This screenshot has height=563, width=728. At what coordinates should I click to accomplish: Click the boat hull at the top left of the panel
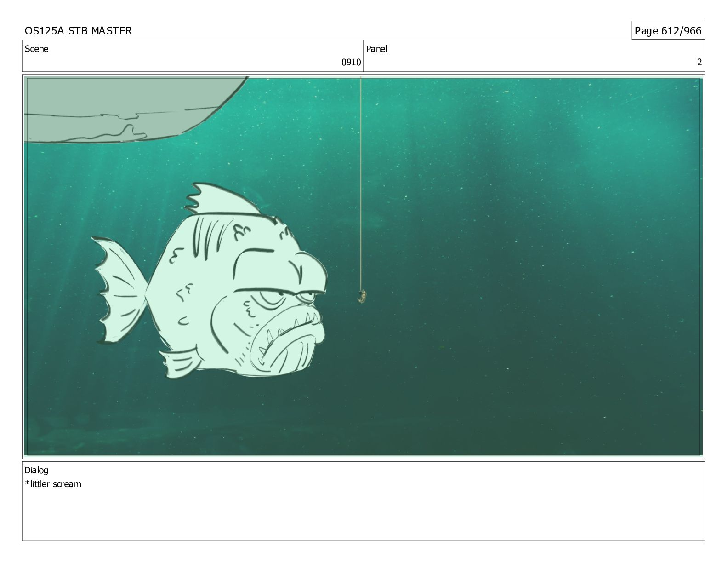pos(136,110)
